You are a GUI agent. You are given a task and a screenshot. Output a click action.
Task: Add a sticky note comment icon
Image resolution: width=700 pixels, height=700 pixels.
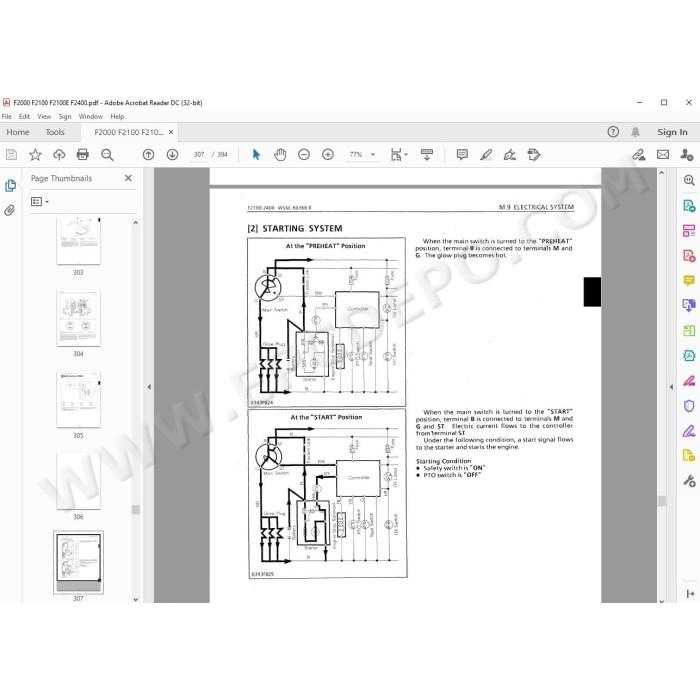[462, 154]
